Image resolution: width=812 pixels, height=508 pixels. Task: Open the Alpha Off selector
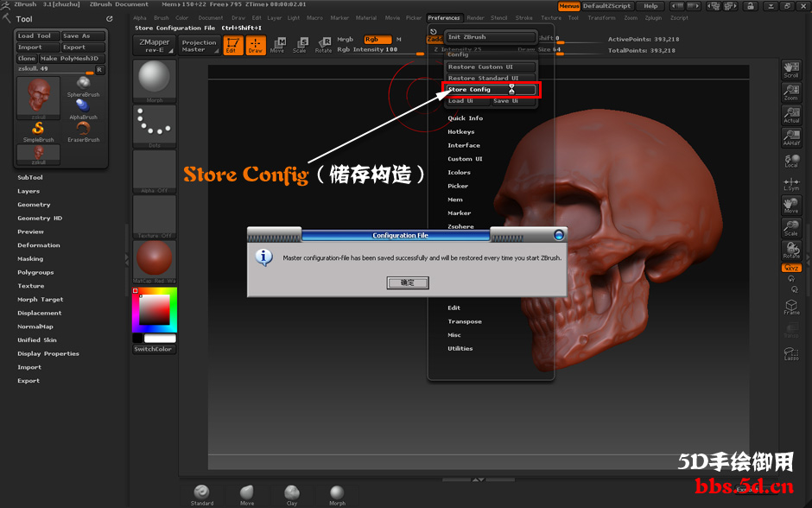(x=155, y=172)
